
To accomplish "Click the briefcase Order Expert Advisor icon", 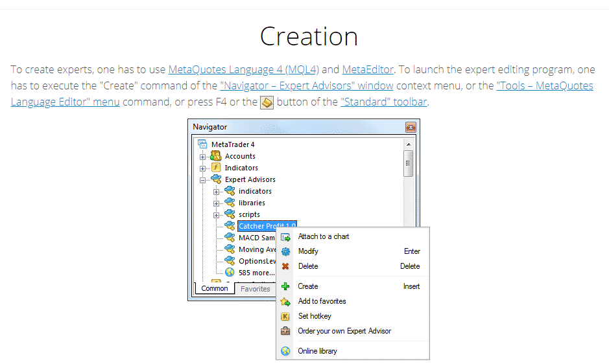I will pyautogui.click(x=285, y=331).
